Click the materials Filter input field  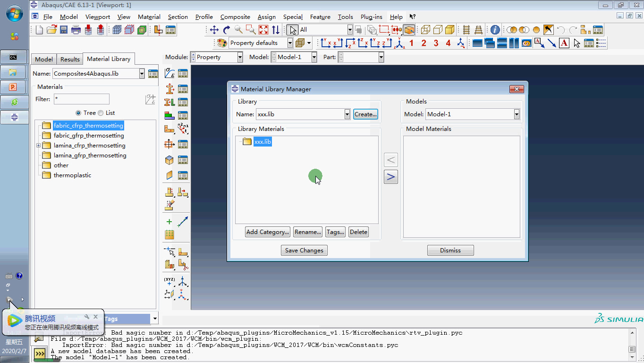click(x=81, y=99)
